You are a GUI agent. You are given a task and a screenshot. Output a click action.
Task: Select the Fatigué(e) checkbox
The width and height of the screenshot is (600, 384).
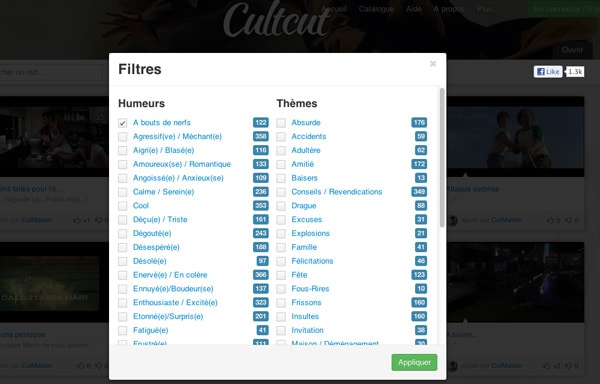point(122,330)
